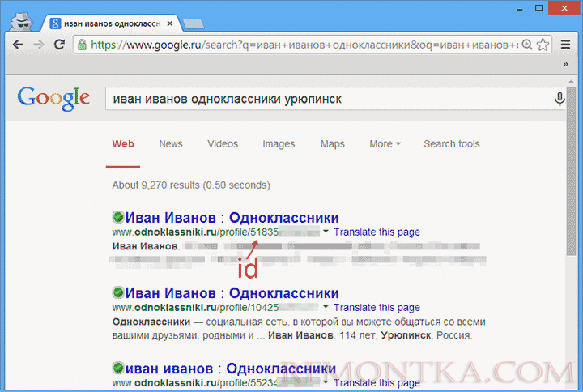The height and width of the screenshot is (392, 583).
Task: Close the Chrome window
Action: tap(564, 8)
